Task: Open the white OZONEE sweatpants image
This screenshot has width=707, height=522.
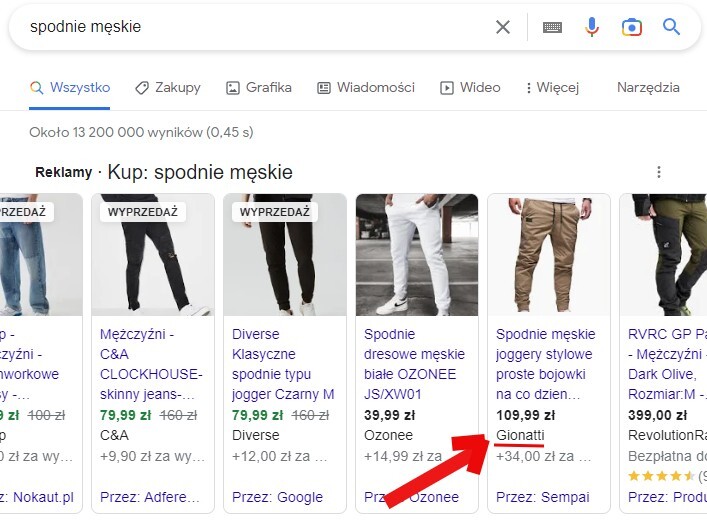Action: [417, 255]
